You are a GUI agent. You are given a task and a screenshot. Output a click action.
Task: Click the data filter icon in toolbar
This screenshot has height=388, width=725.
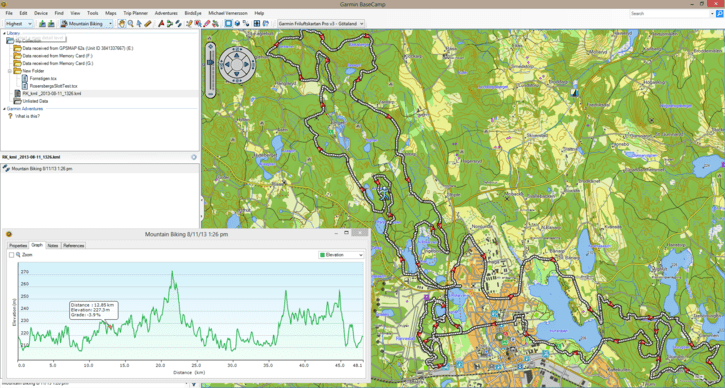point(266,23)
